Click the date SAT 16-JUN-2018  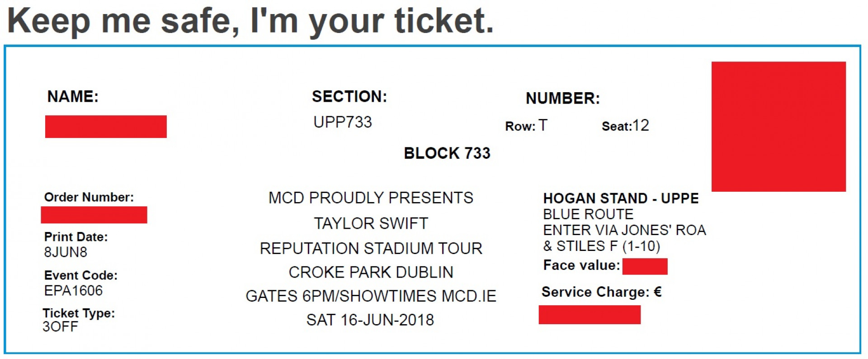click(x=370, y=320)
